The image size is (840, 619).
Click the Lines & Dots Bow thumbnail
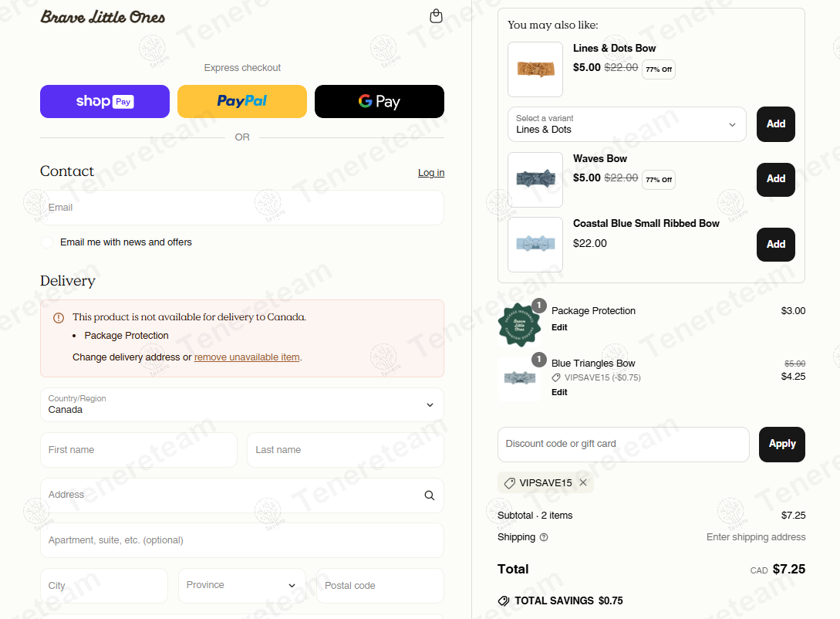click(535, 69)
